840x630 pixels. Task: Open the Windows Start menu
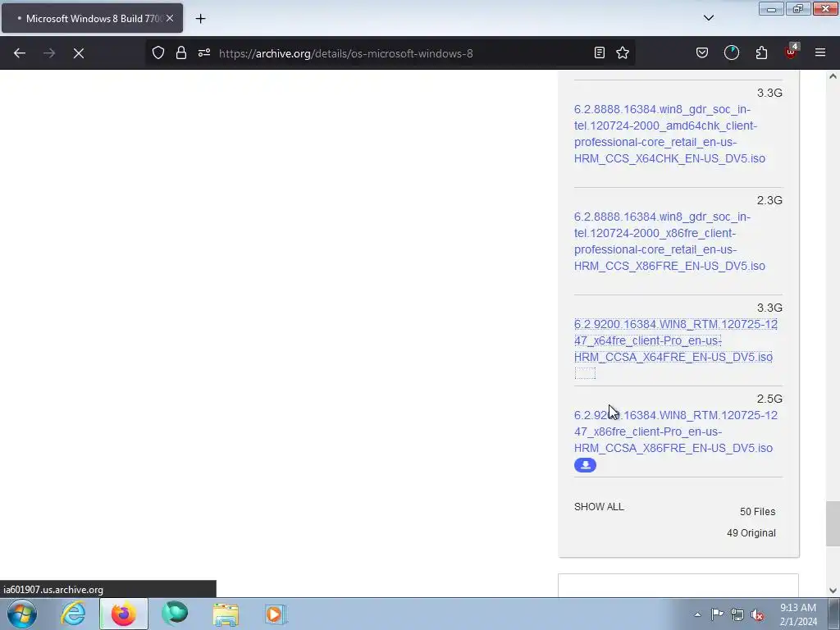pos(22,614)
